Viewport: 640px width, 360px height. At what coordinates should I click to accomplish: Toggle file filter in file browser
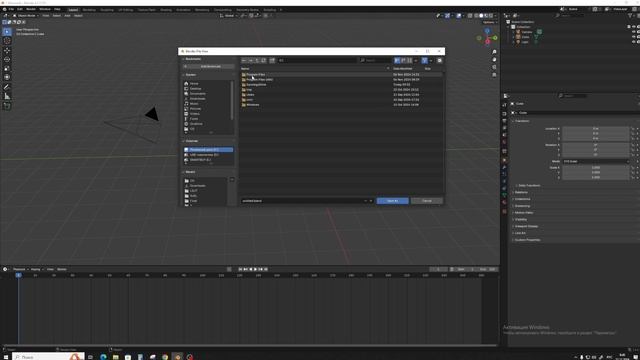425,60
